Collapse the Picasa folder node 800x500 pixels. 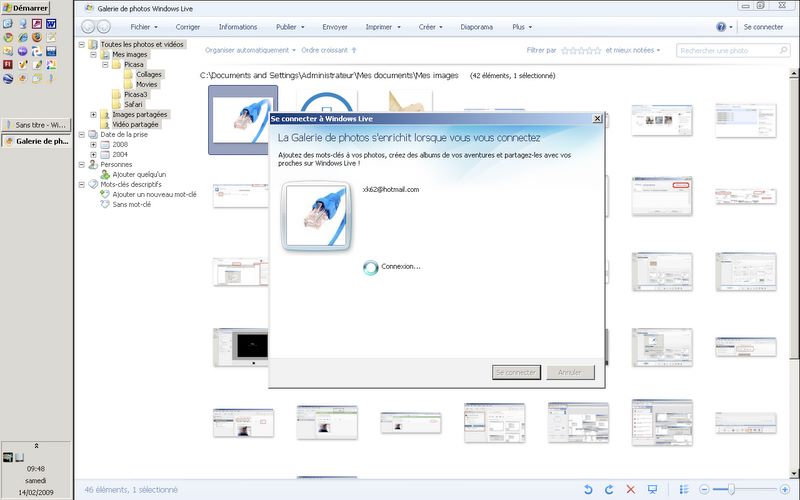pyautogui.click(x=105, y=64)
